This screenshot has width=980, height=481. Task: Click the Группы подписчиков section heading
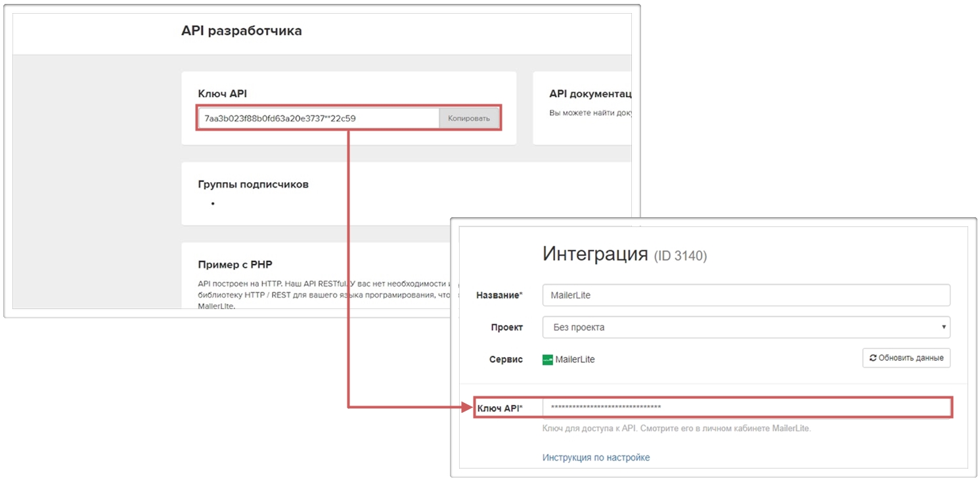[253, 184]
